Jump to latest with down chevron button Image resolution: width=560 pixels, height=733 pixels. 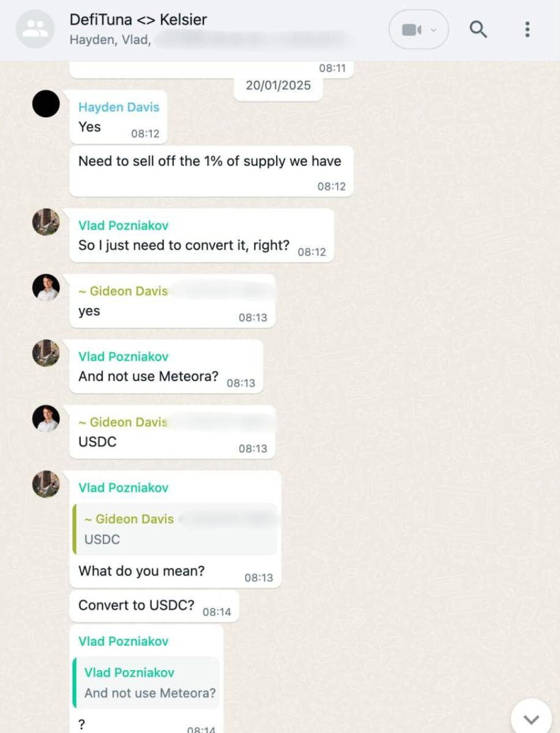(531, 719)
